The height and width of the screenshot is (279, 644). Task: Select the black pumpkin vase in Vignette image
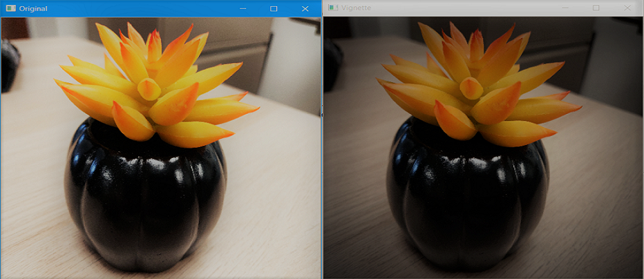[468, 198]
